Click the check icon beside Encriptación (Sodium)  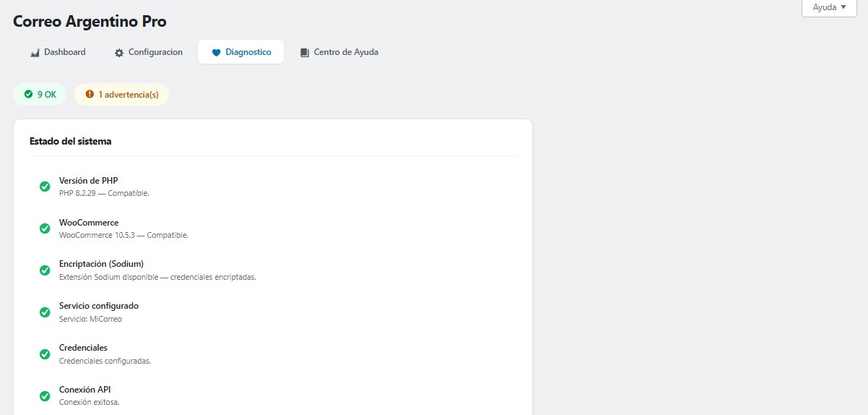pos(45,270)
